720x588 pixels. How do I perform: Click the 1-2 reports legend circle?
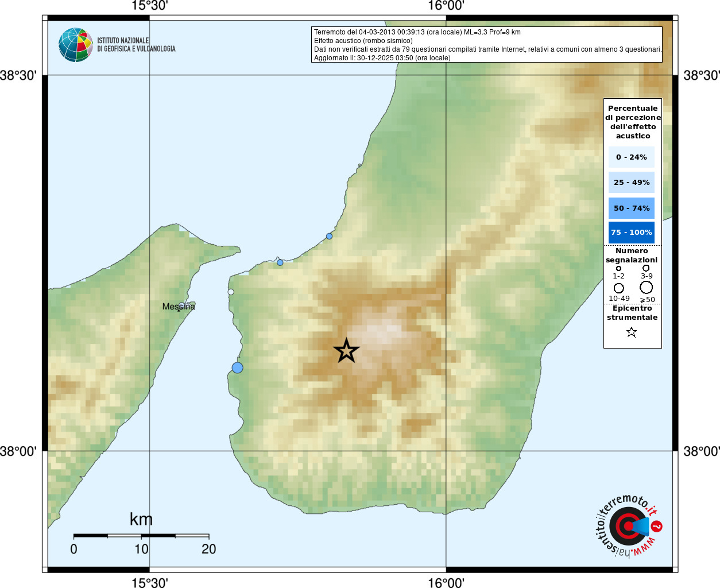pyautogui.click(x=618, y=268)
